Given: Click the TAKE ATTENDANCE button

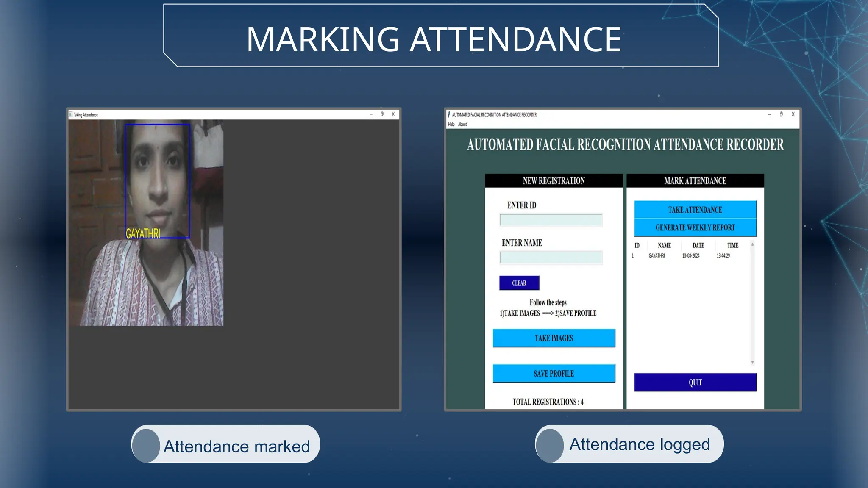Looking at the screenshot, I should (695, 210).
